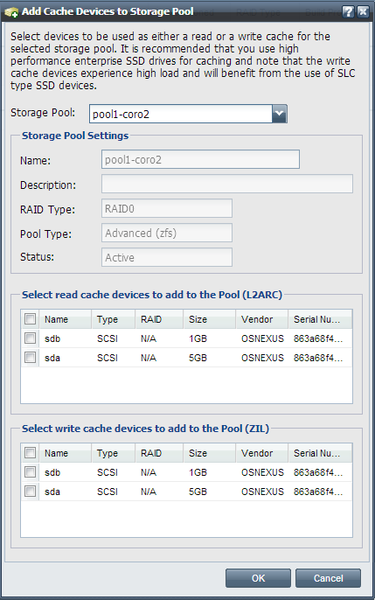Sort read cache table by Name column
The height and width of the screenshot is (600, 375).
(x=65, y=320)
